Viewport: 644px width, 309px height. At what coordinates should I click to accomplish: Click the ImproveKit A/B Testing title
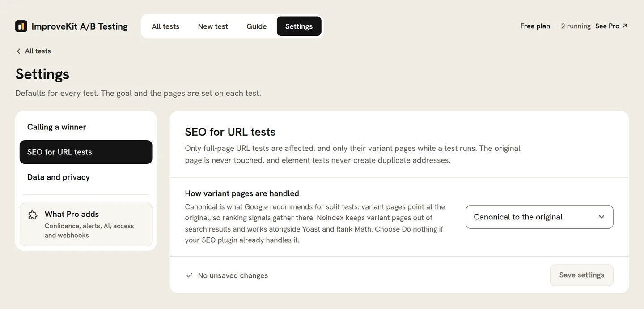[80, 26]
